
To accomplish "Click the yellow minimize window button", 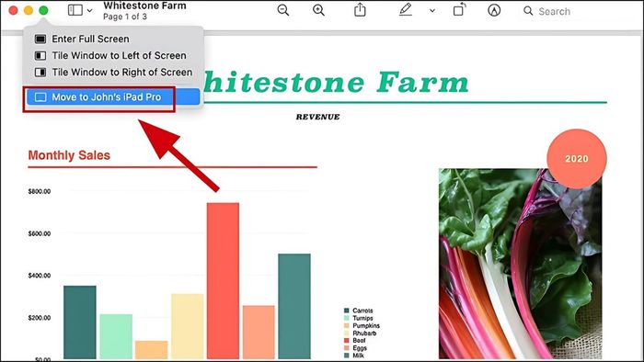I will [29, 10].
